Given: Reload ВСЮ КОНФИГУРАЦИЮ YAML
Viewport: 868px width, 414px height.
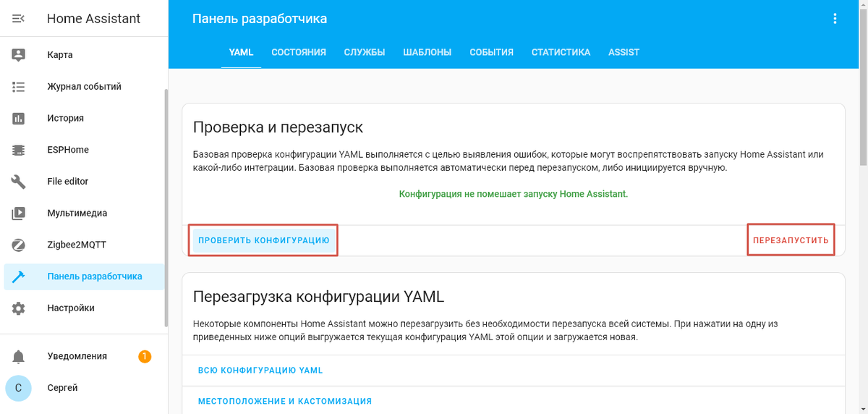Looking at the screenshot, I should tap(260, 371).
